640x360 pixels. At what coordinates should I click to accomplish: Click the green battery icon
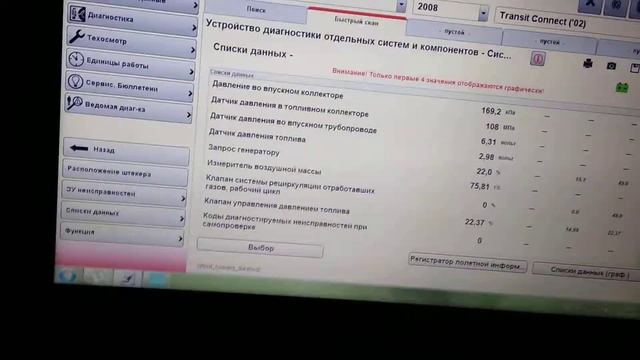[622, 87]
